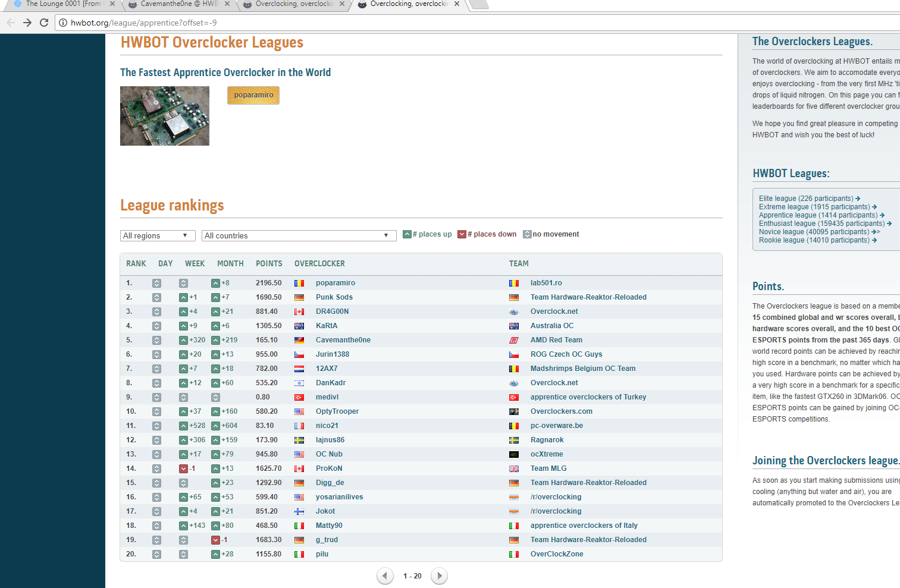Click the Canadian flag beside DR4G00N
The height and width of the screenshot is (588, 900).
(299, 312)
